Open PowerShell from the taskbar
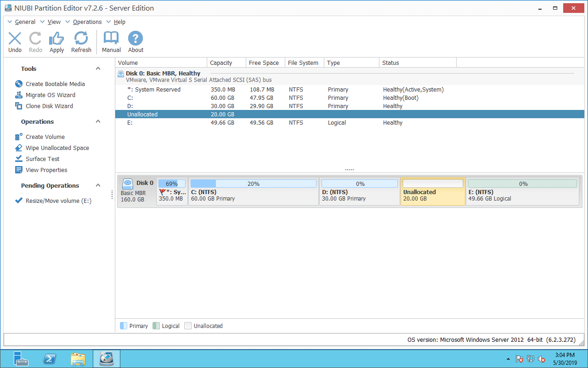The height and width of the screenshot is (368, 588). (49, 359)
